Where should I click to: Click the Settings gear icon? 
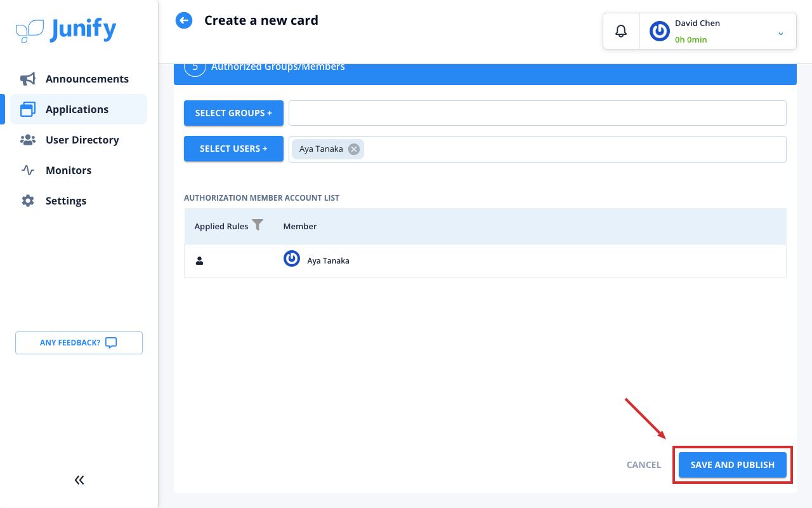[x=28, y=201]
